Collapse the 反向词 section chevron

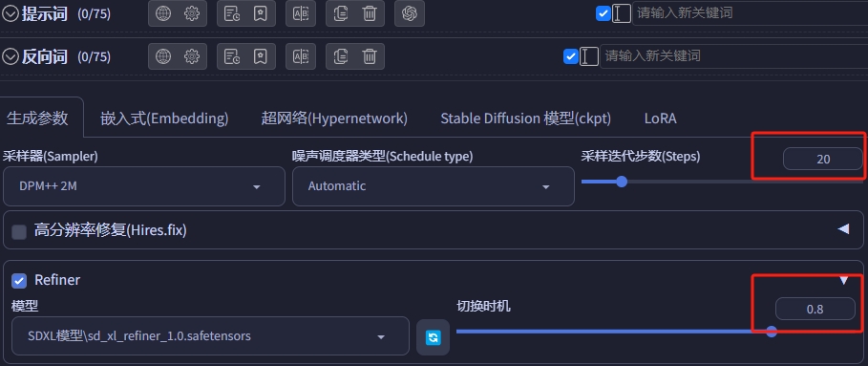point(10,56)
